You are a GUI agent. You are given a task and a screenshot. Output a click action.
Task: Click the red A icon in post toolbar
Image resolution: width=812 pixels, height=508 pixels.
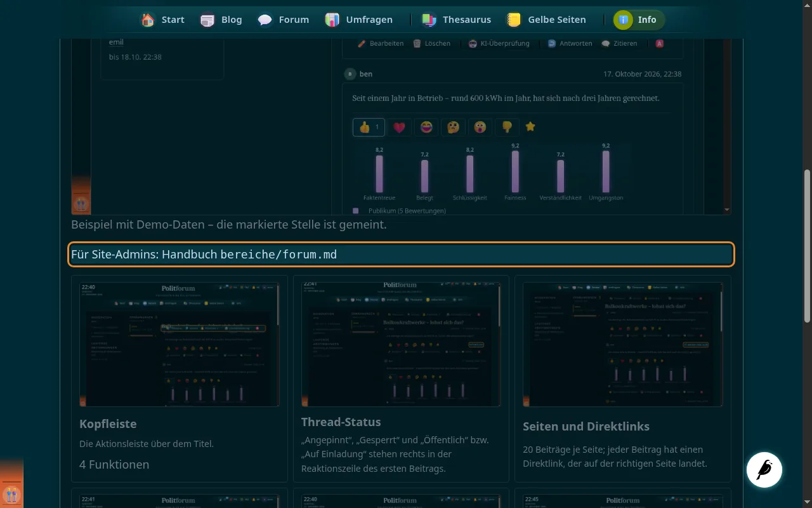pyautogui.click(x=660, y=43)
